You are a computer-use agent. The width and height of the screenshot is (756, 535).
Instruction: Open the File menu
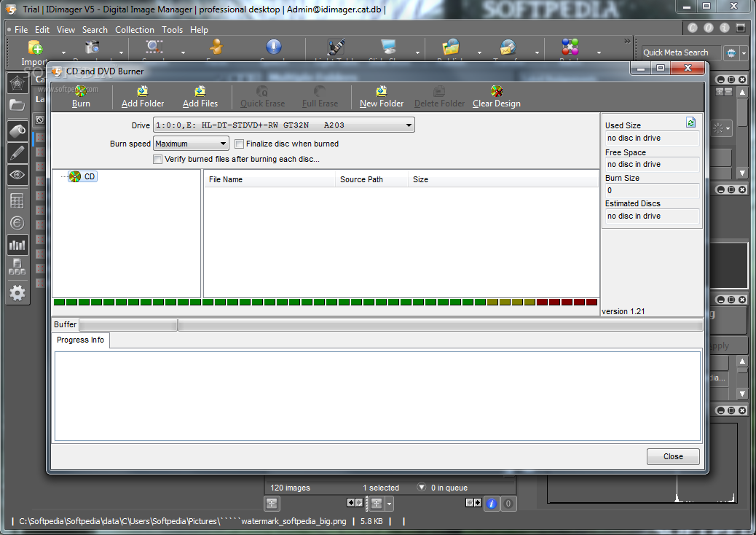coord(20,30)
